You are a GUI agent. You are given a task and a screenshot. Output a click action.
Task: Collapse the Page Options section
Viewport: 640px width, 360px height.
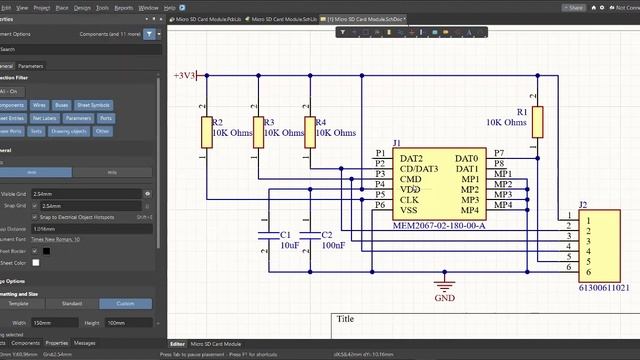point(12,281)
